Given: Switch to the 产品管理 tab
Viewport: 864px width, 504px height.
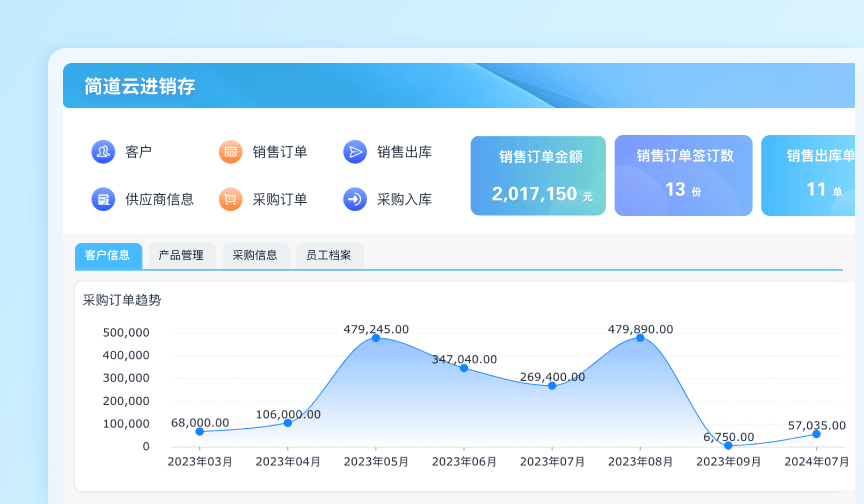Looking at the screenshot, I should click(x=182, y=256).
